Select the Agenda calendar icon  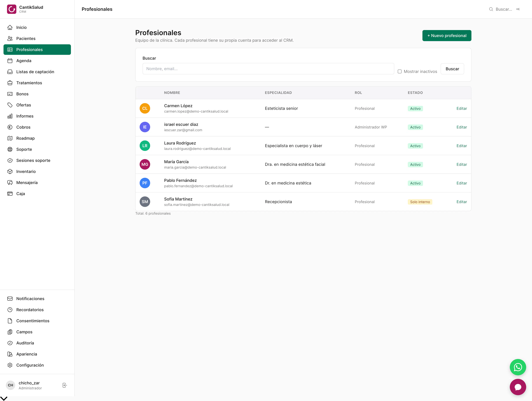click(10, 61)
